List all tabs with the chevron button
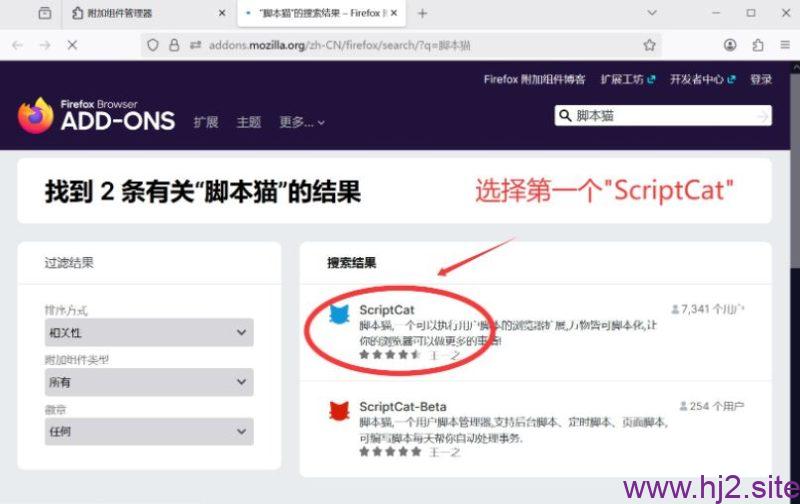The image size is (800, 504). click(652, 13)
